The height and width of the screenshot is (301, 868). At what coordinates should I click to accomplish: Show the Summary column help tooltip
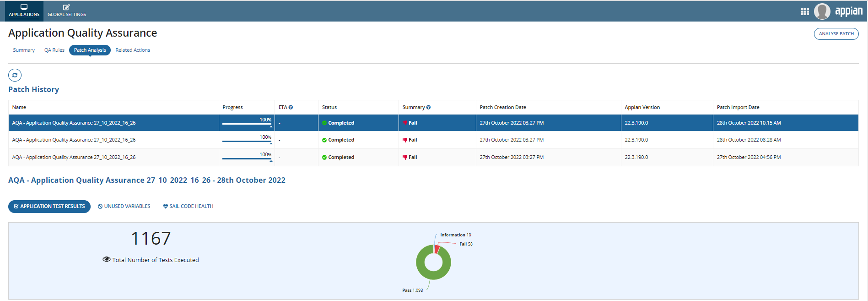point(428,107)
